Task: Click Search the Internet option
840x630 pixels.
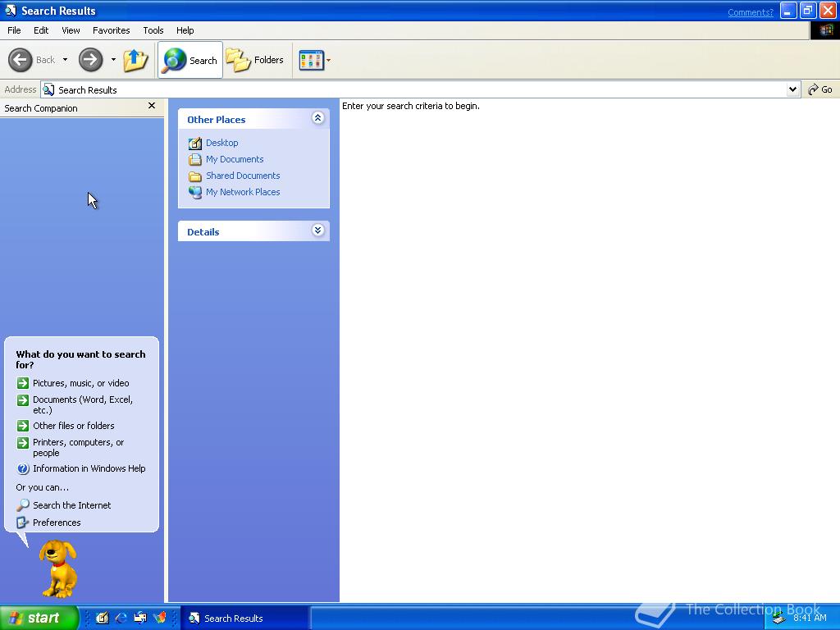Action: click(72, 505)
